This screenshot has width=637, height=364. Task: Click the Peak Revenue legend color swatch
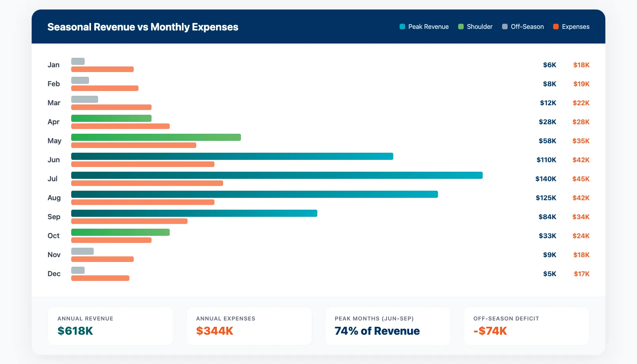click(x=402, y=27)
